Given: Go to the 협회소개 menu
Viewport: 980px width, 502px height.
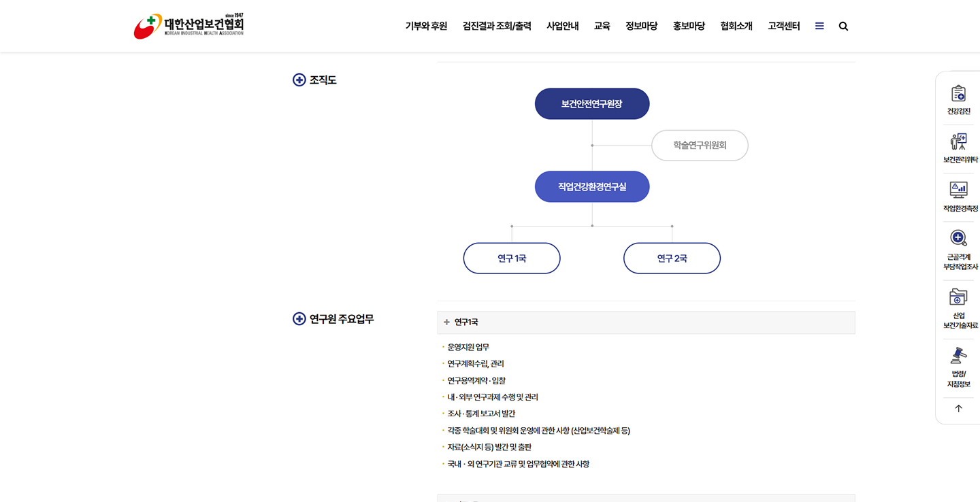Looking at the screenshot, I should (x=736, y=27).
